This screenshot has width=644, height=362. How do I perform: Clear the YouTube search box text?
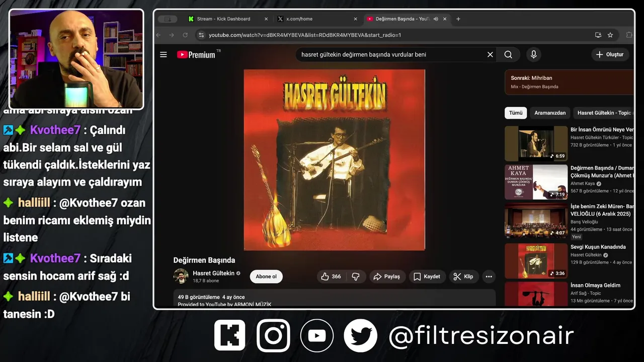(x=490, y=54)
